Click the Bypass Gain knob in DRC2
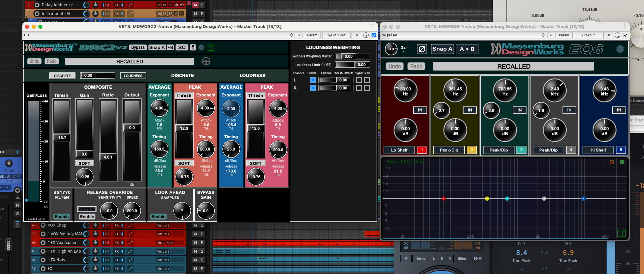The height and width of the screenshot is (274, 644). pos(206,211)
